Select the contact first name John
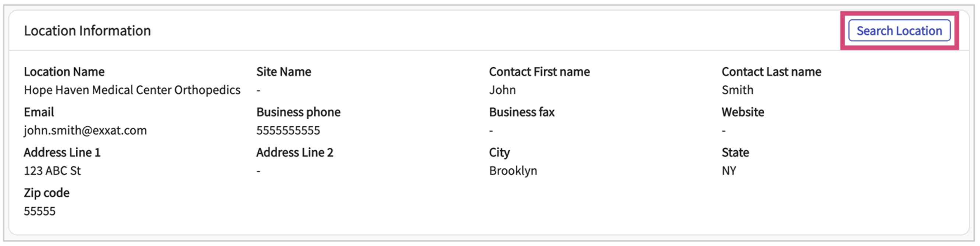Screen dimensions: 980x246 click(x=502, y=90)
